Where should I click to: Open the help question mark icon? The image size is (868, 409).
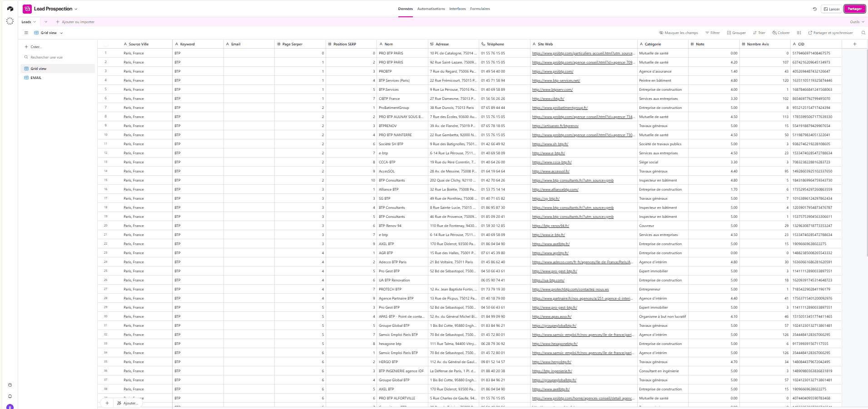(10, 385)
